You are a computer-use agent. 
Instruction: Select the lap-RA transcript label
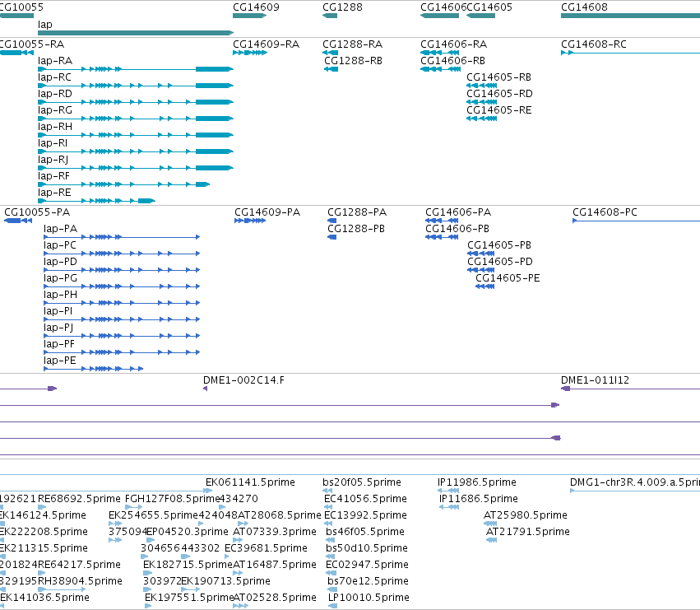55,61
